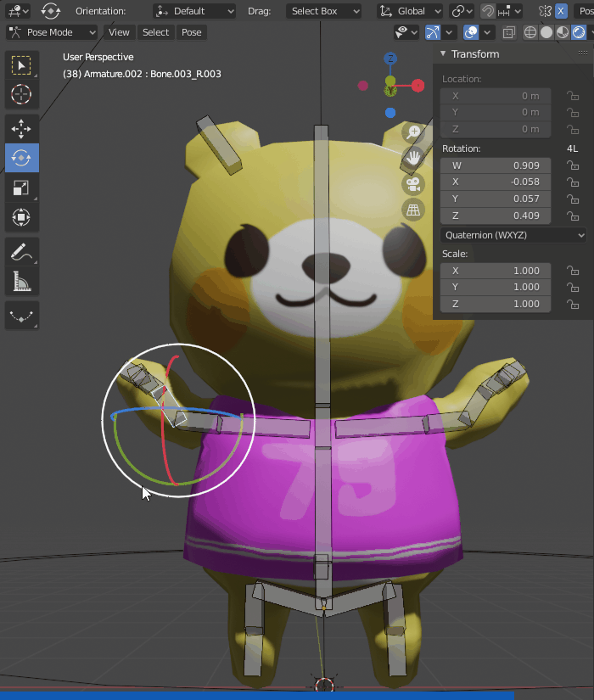Click the blue Z axis gizmo ball

(x=390, y=58)
